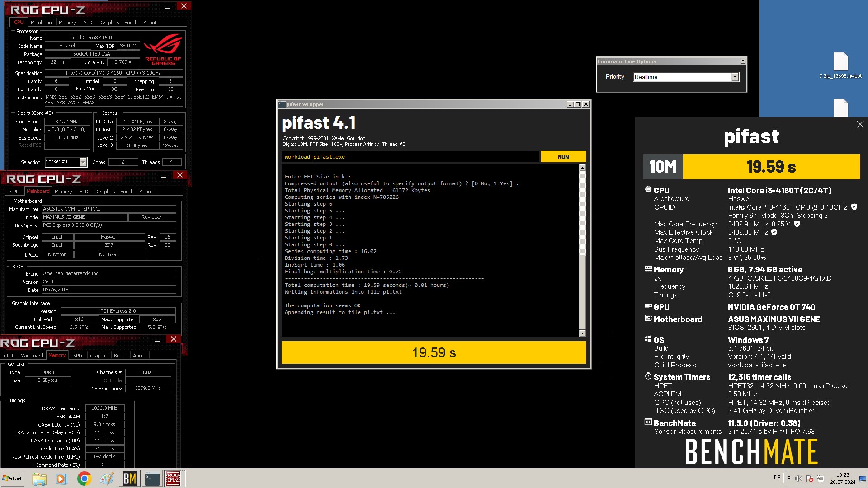Click the Core Speed value 879.7 MHz
This screenshot has height=488, width=868.
coord(67,122)
